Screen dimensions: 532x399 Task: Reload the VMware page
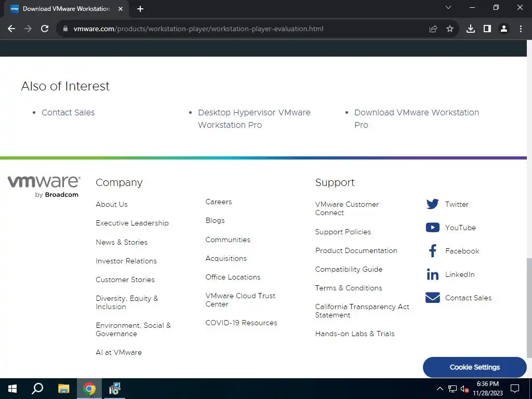click(x=45, y=29)
